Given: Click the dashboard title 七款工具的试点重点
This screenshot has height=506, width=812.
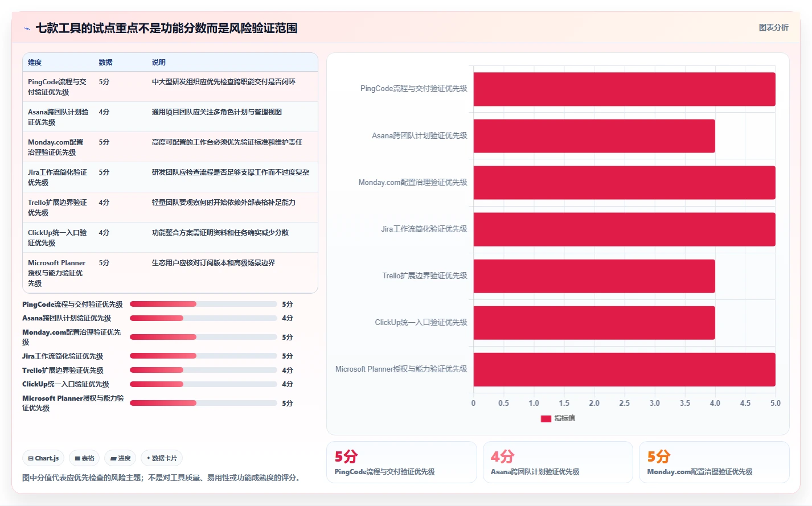Looking at the screenshot, I should pyautogui.click(x=166, y=28).
